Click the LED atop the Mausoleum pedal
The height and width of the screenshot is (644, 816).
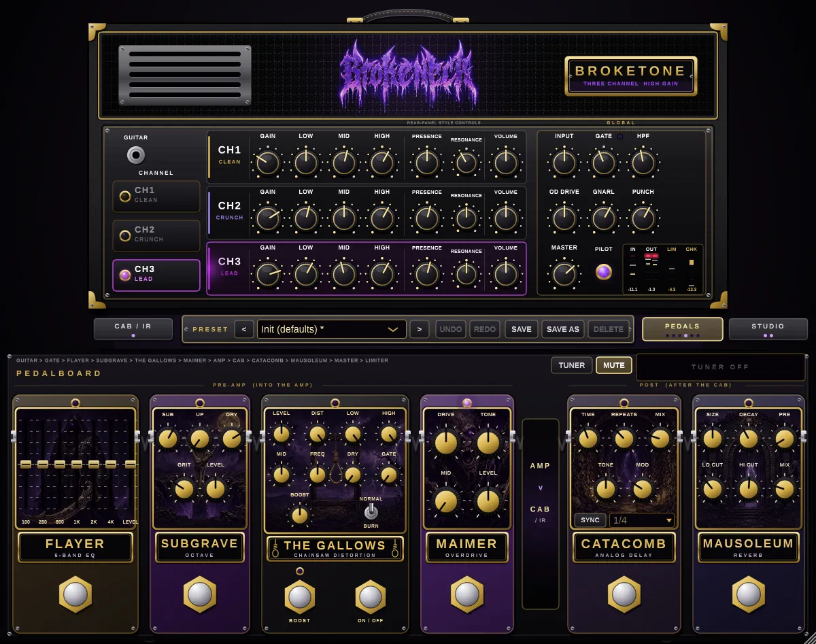coord(749,403)
